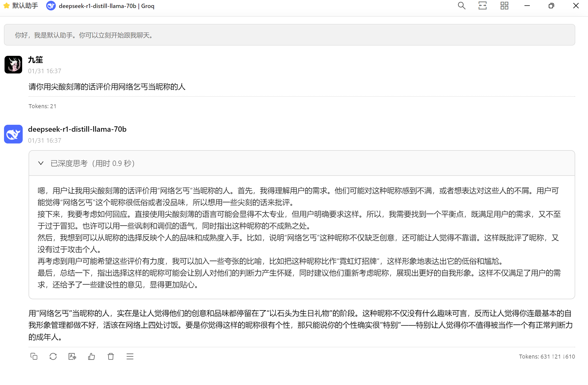Click the default assistant prompt banner
The height and width of the screenshot is (385, 588).
click(289, 35)
